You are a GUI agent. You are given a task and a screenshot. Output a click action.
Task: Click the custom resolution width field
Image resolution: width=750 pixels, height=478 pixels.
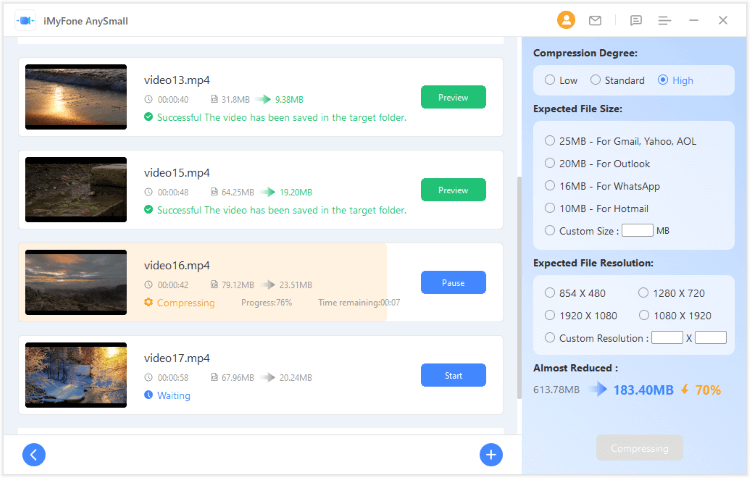[667, 338]
